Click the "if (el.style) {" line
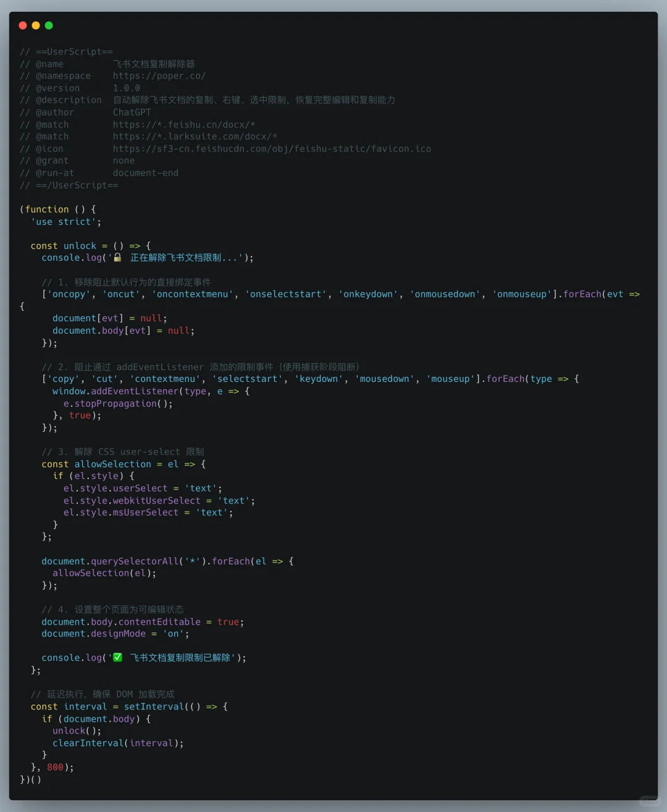This screenshot has height=812, width=667. pos(93,476)
